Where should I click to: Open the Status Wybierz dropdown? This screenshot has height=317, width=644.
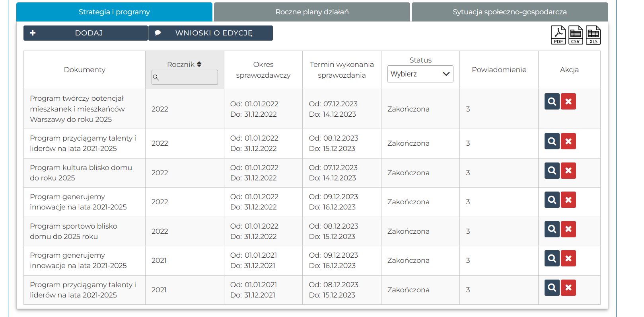click(x=420, y=74)
